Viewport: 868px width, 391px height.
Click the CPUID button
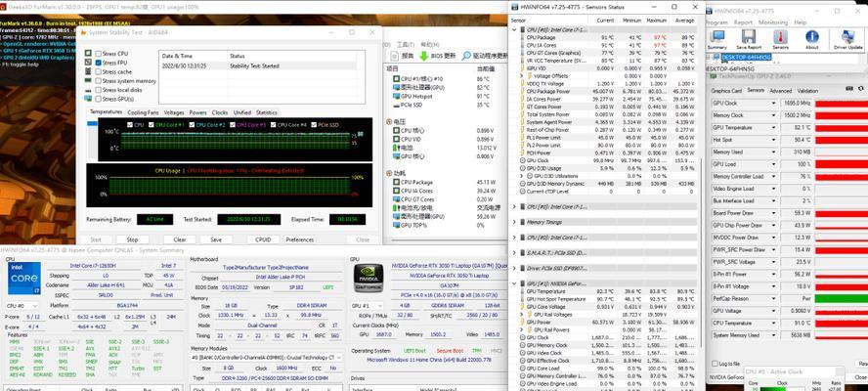click(x=263, y=239)
